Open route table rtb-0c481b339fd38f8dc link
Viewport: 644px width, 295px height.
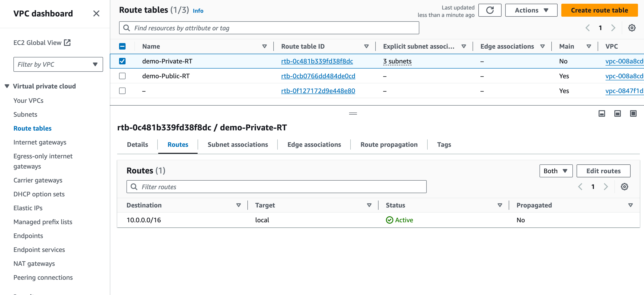[x=317, y=61]
